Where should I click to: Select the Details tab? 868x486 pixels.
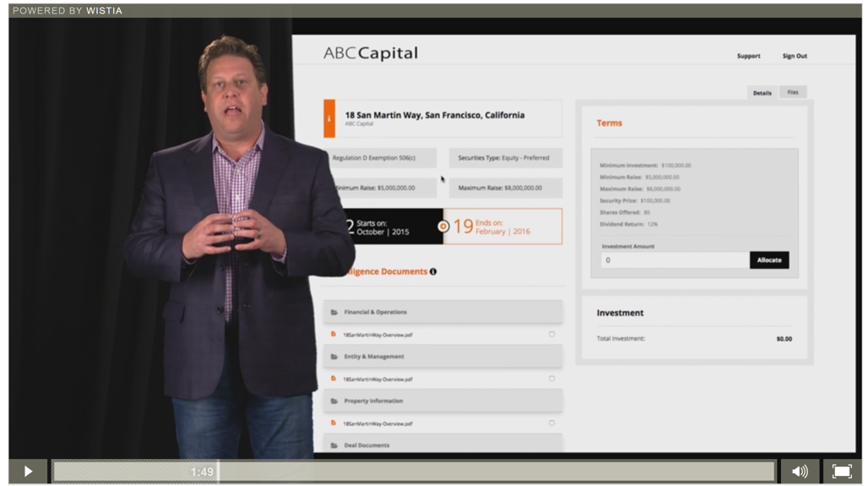pos(762,93)
